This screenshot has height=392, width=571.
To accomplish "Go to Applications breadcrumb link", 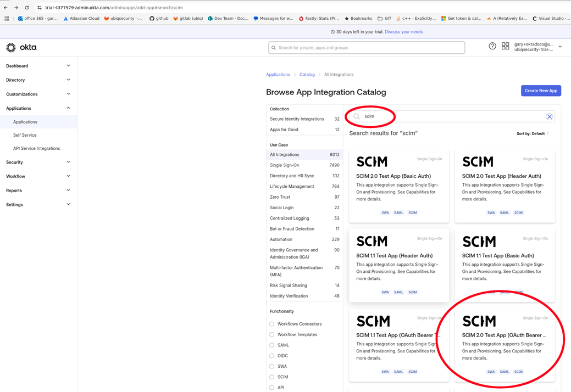I will click(278, 75).
